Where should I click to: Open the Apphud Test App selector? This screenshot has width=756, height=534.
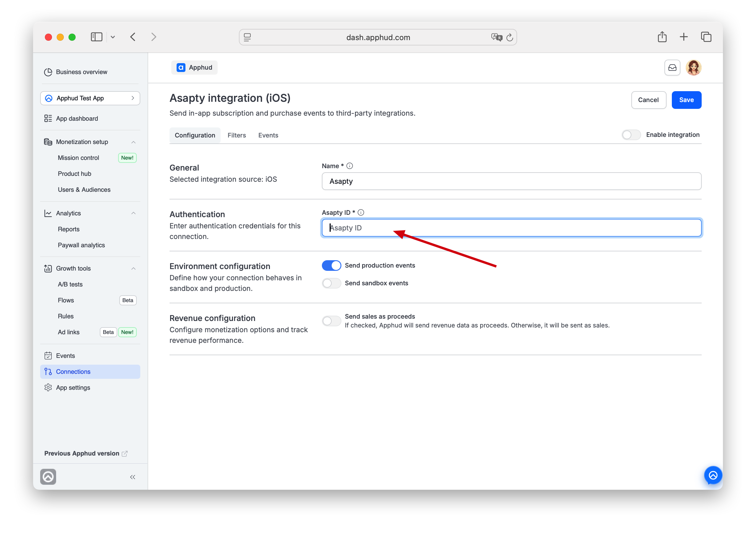[90, 98]
